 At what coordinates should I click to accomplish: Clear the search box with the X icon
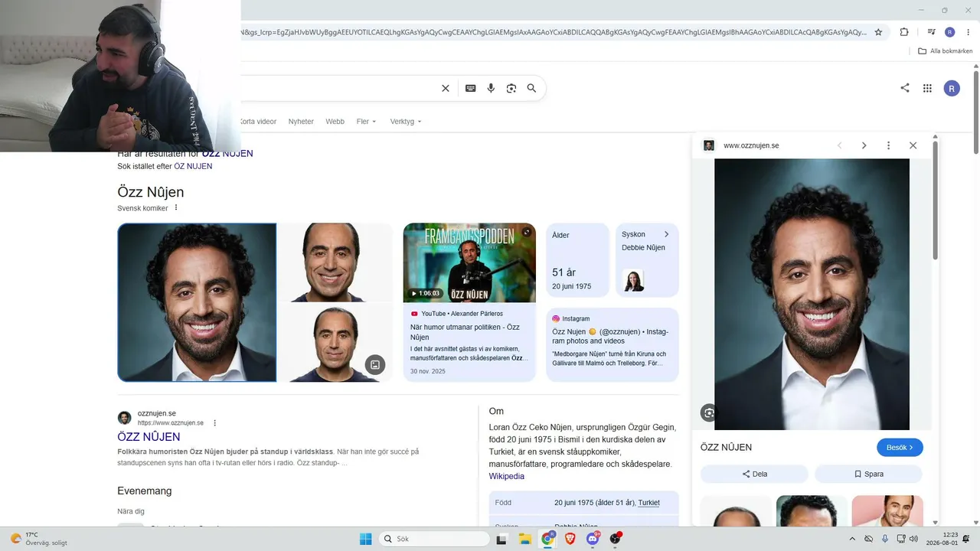(x=446, y=88)
